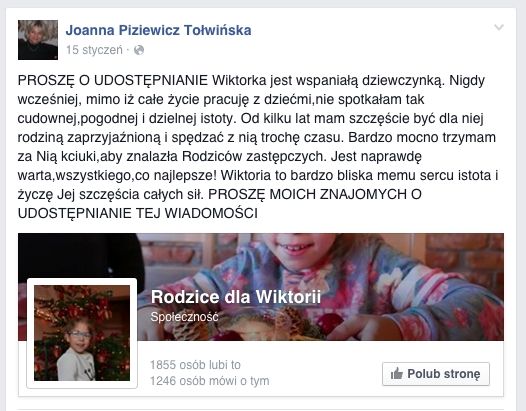
Task: Open Joanna Piziewicz Tołwińska's avatar photo
Action: pos(38,40)
